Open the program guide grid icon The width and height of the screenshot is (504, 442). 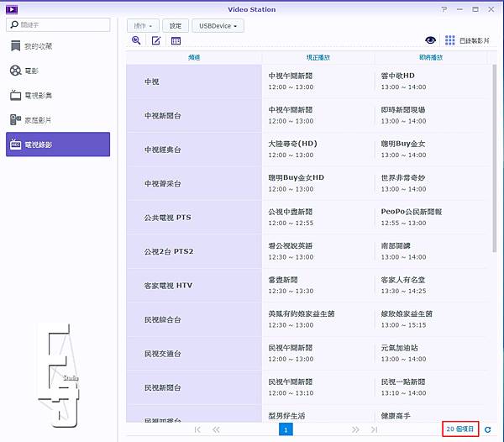(176, 41)
